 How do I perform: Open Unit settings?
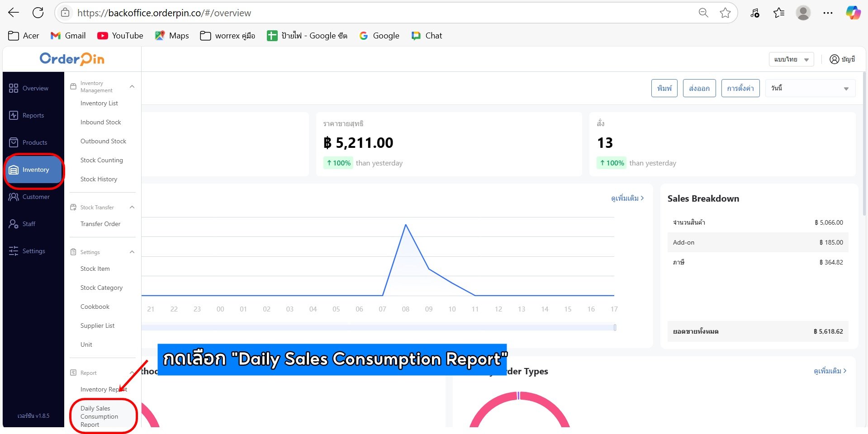[x=86, y=344]
